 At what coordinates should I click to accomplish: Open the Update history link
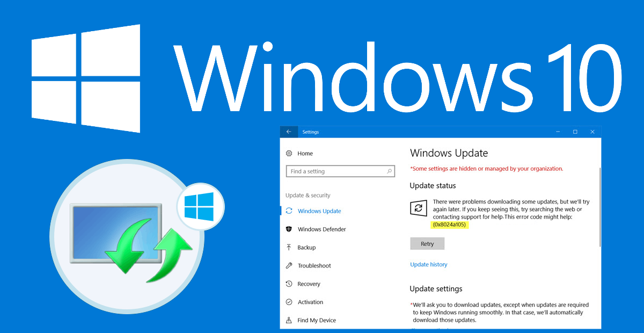(x=428, y=264)
